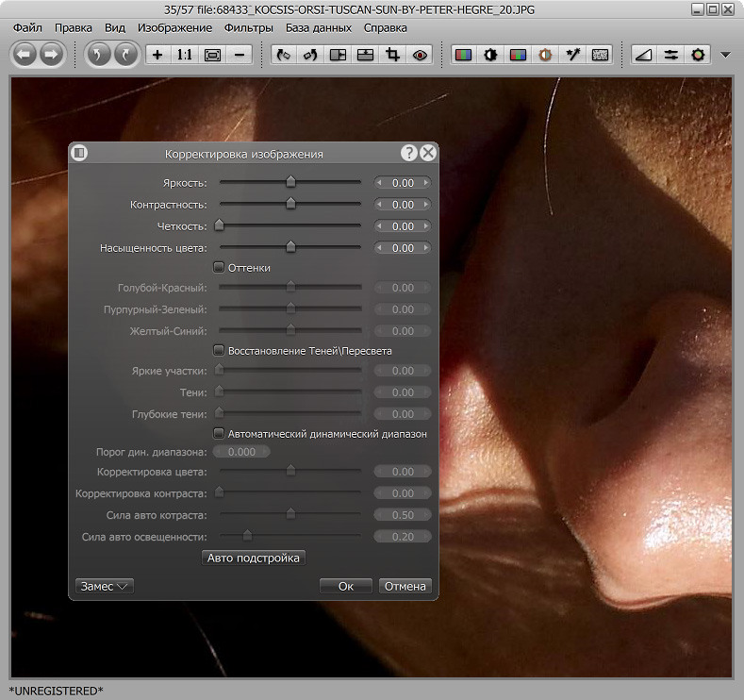
Task: Click the fit-to-window zoom icon
Action: click(211, 55)
